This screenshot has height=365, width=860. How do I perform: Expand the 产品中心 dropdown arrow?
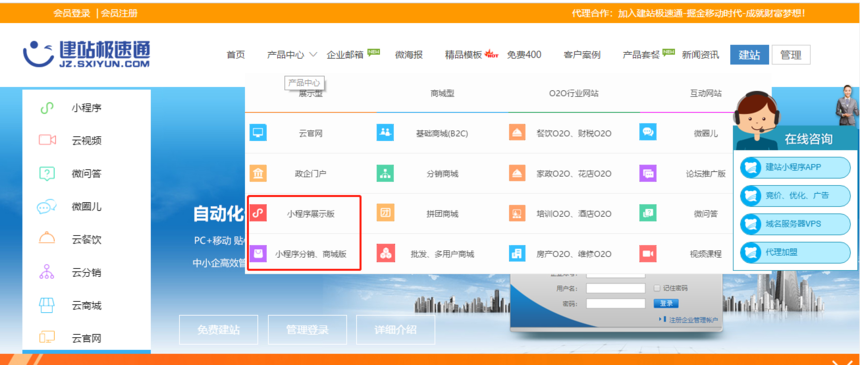[x=313, y=54]
